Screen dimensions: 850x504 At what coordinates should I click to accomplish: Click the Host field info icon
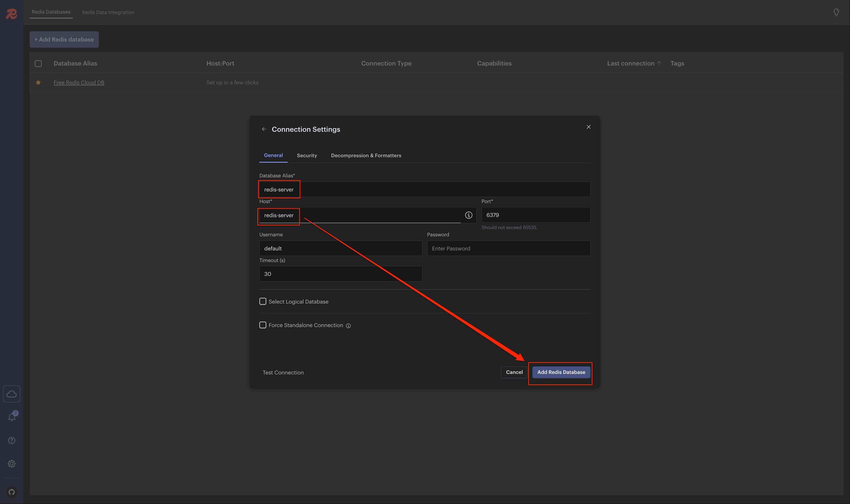469,215
